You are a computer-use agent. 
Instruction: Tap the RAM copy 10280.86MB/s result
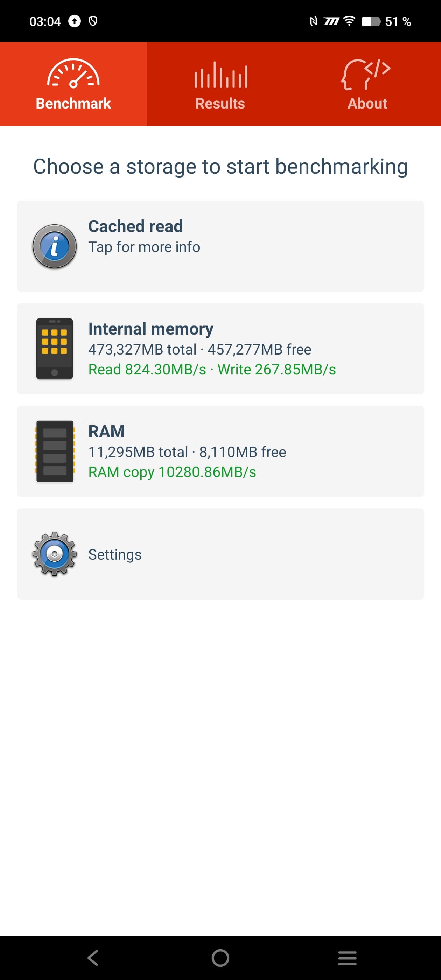(172, 472)
